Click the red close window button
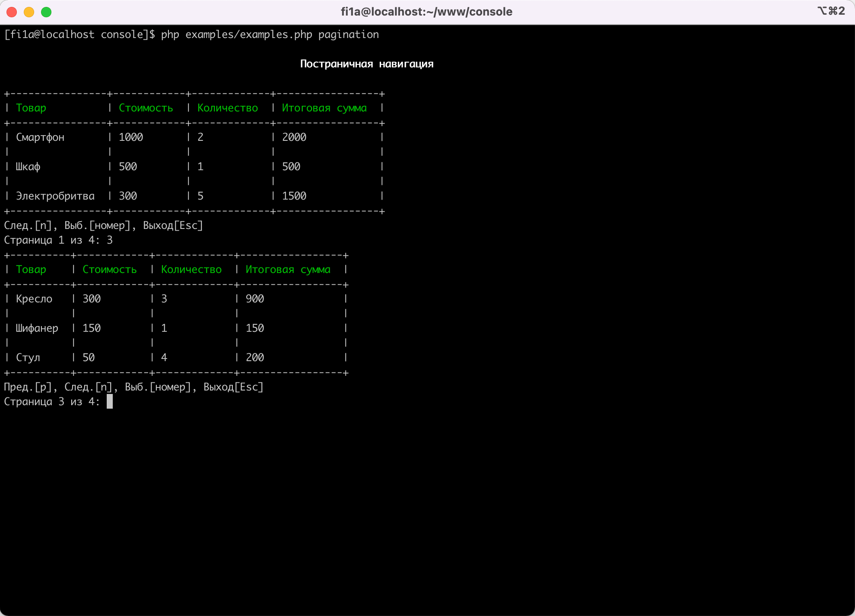The height and width of the screenshot is (616, 855). tap(12, 12)
